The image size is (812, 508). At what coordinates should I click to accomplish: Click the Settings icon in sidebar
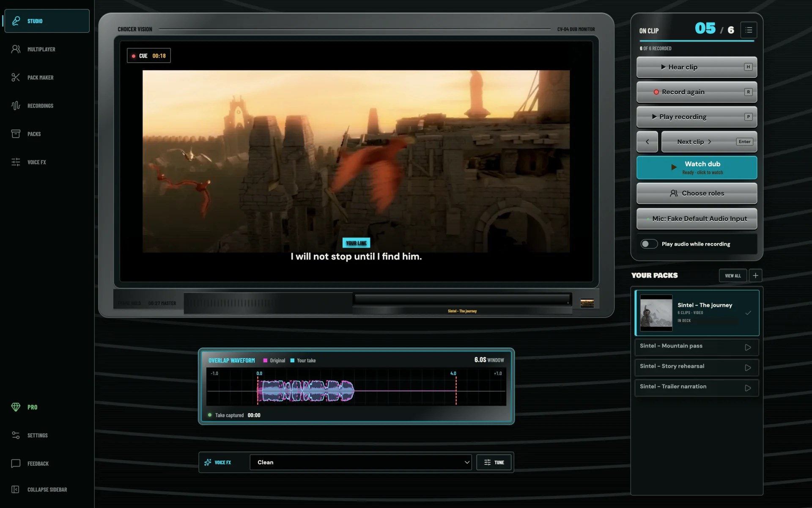16,435
